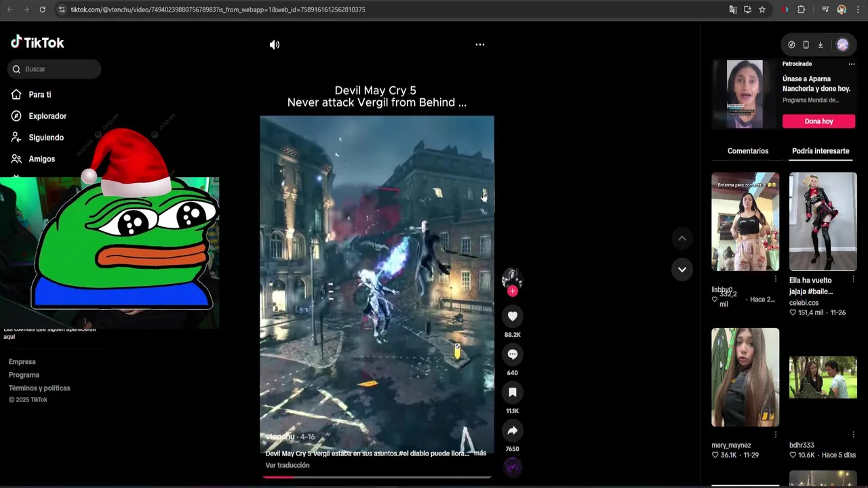Go to the previous video with up arrow
The image size is (868, 488).
click(682, 238)
